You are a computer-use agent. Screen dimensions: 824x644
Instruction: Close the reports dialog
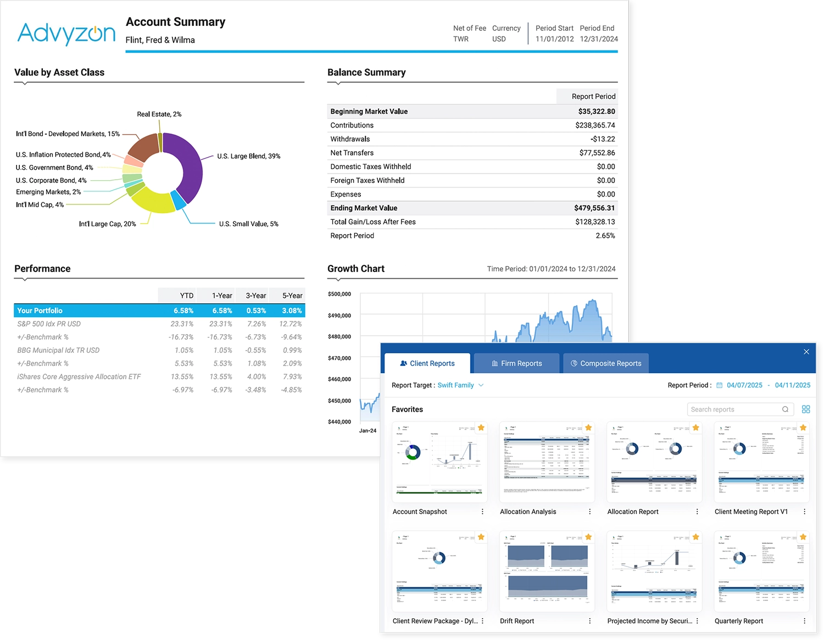click(x=806, y=352)
